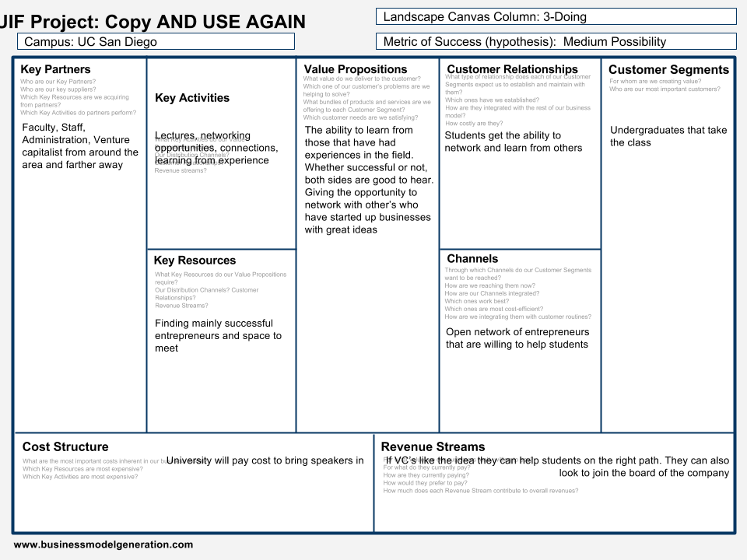
Task: Click prompt 'Who are our Key Partners?'
Action: 58,82
